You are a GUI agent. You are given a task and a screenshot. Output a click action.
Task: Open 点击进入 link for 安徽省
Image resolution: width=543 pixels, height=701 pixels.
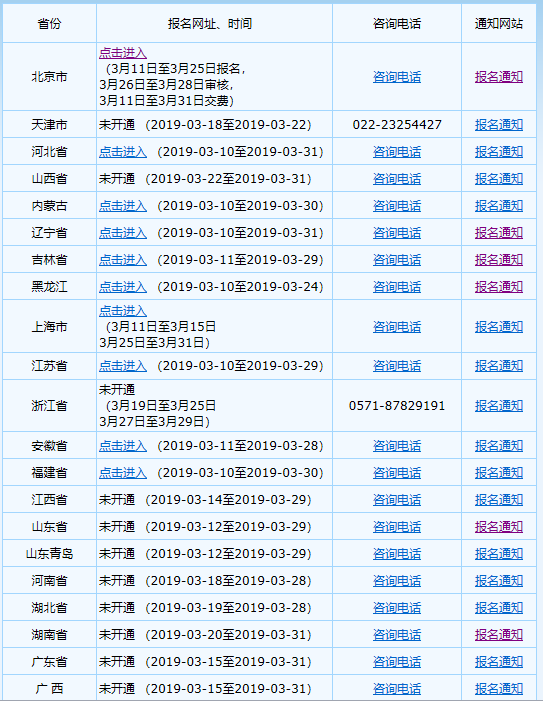click(x=123, y=446)
